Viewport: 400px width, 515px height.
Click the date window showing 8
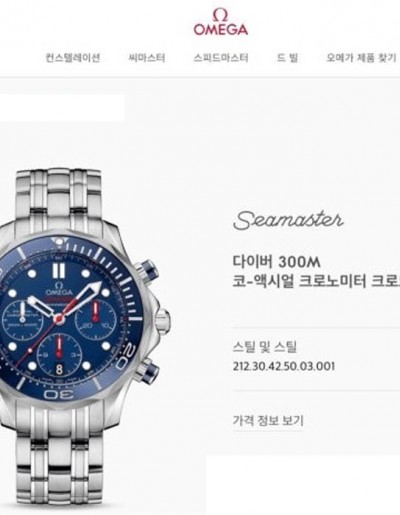59,369
